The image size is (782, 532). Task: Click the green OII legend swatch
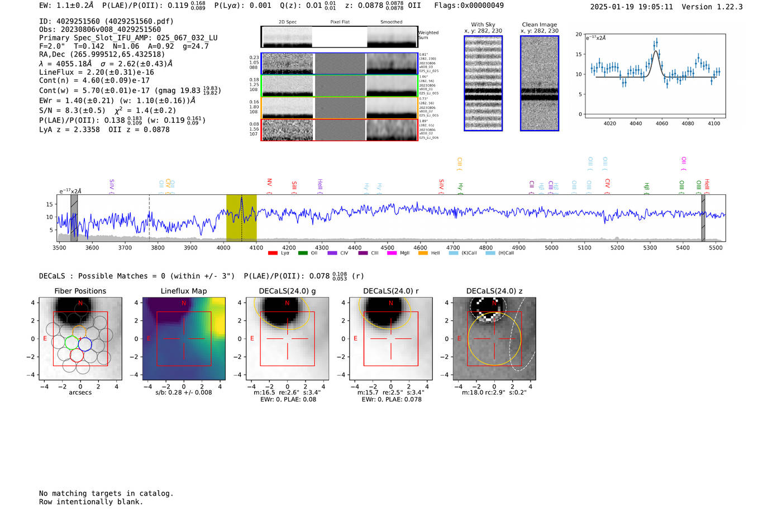[x=303, y=253]
